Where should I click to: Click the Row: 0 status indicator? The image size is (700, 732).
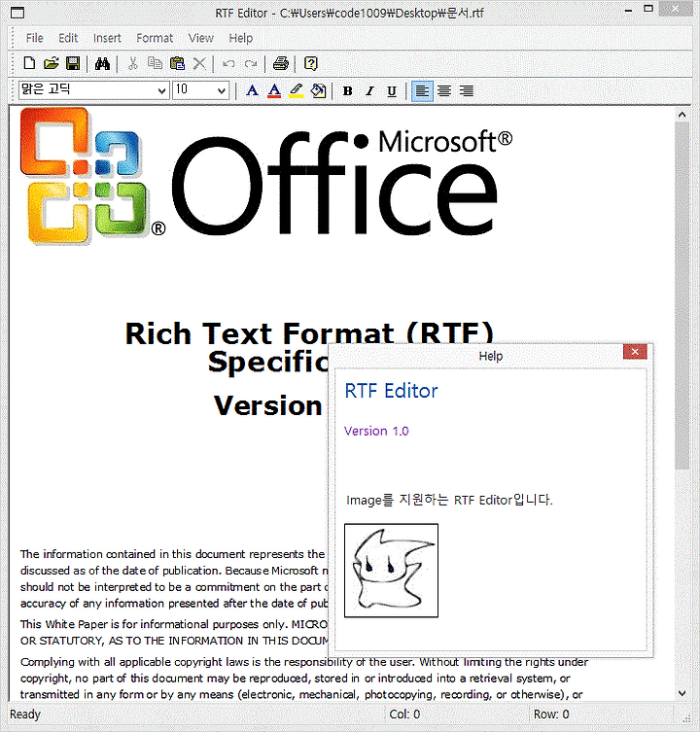tap(551, 715)
